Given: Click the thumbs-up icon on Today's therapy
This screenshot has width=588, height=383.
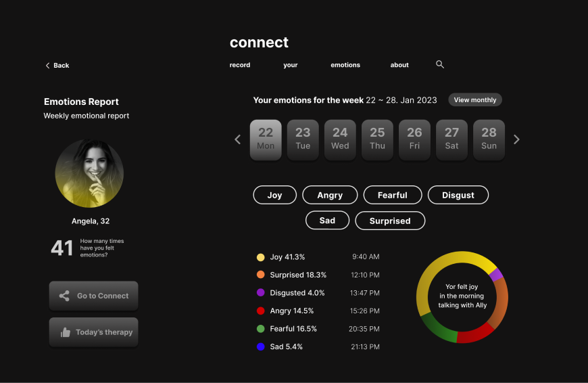Looking at the screenshot, I should pyautogui.click(x=66, y=332).
